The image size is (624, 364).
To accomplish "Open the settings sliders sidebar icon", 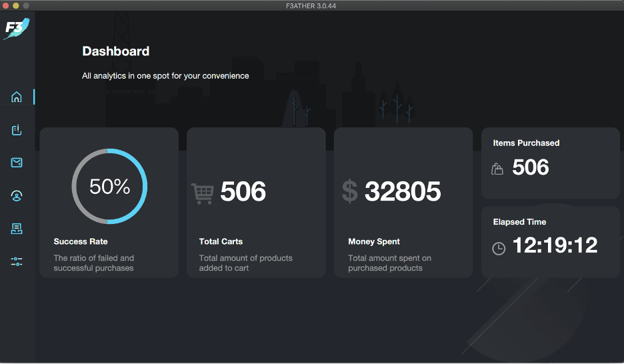I will (17, 261).
